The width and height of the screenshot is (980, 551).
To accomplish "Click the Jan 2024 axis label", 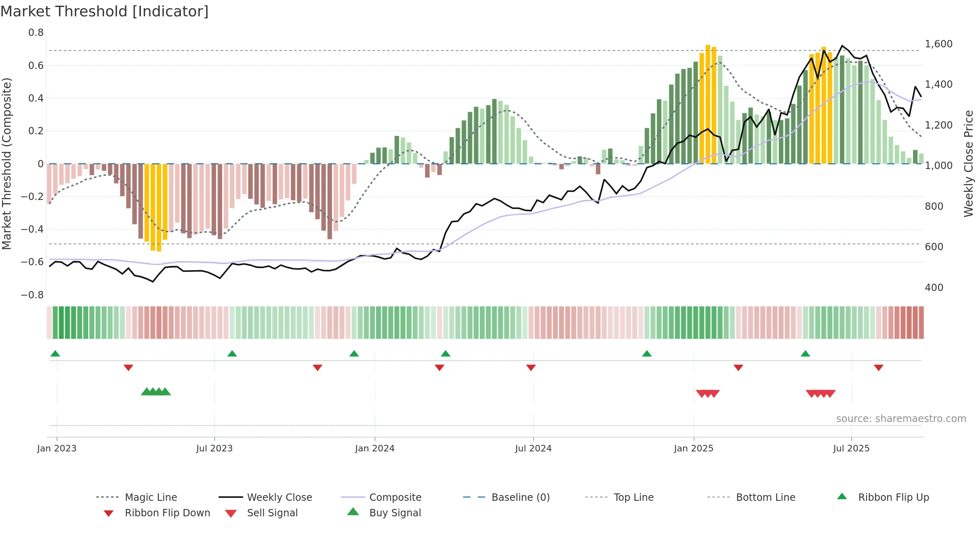I will (x=375, y=448).
